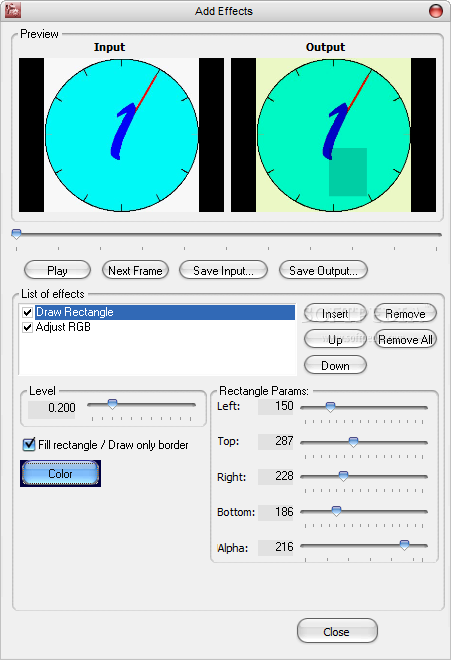The image size is (451, 660).
Task: Click the Remove All button
Action: 405,339
